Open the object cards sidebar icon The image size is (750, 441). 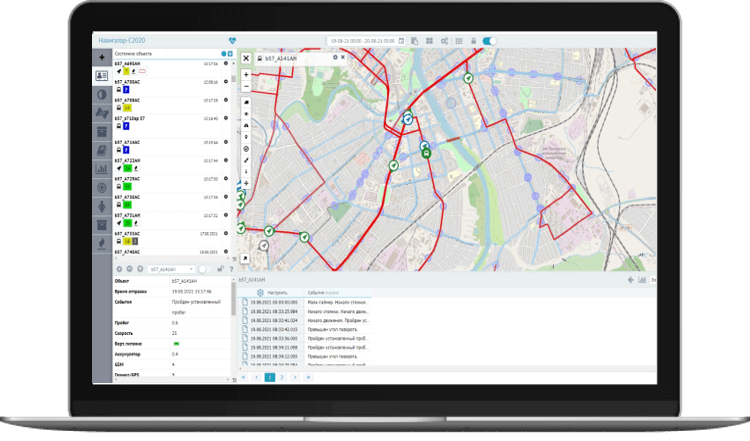click(x=101, y=76)
